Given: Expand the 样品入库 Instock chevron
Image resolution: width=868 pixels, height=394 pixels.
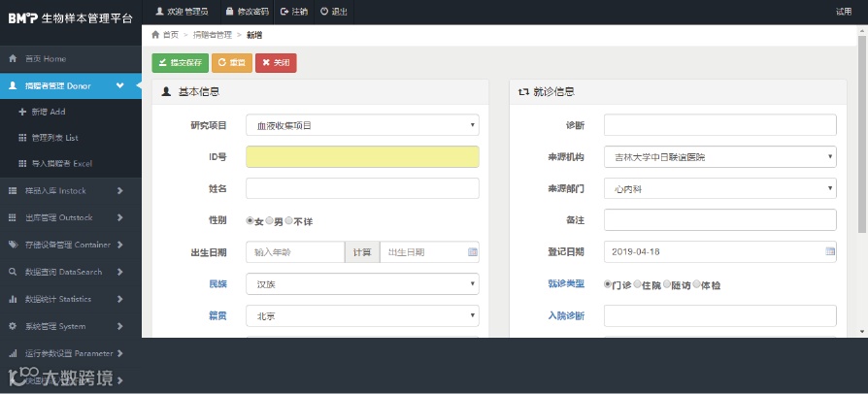Looking at the screenshot, I should click(120, 191).
